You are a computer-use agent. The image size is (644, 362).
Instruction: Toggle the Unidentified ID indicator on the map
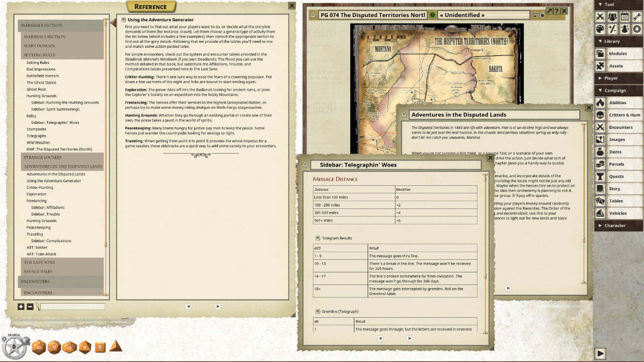(x=432, y=15)
